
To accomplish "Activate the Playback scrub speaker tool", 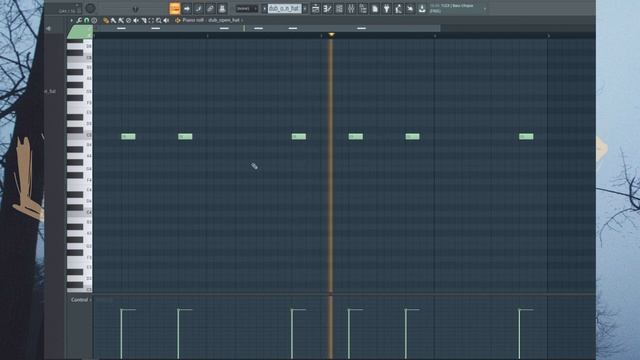I will tap(166, 20).
